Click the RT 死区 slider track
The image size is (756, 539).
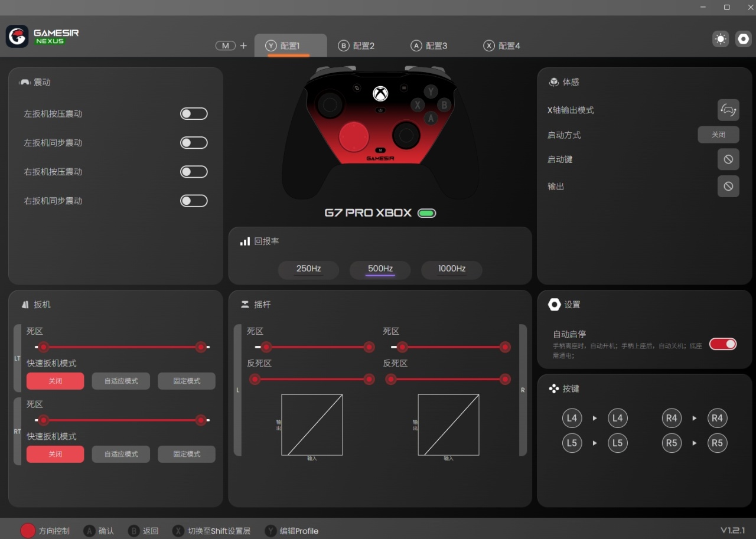pyautogui.click(x=122, y=420)
